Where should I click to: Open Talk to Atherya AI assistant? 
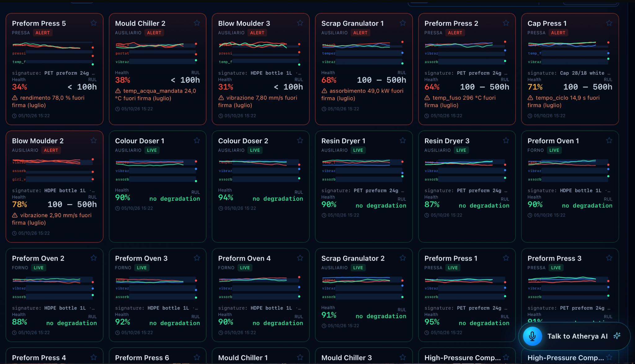point(574,336)
